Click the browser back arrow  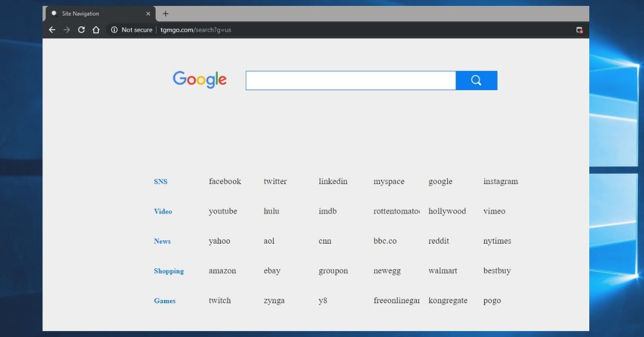coord(52,30)
